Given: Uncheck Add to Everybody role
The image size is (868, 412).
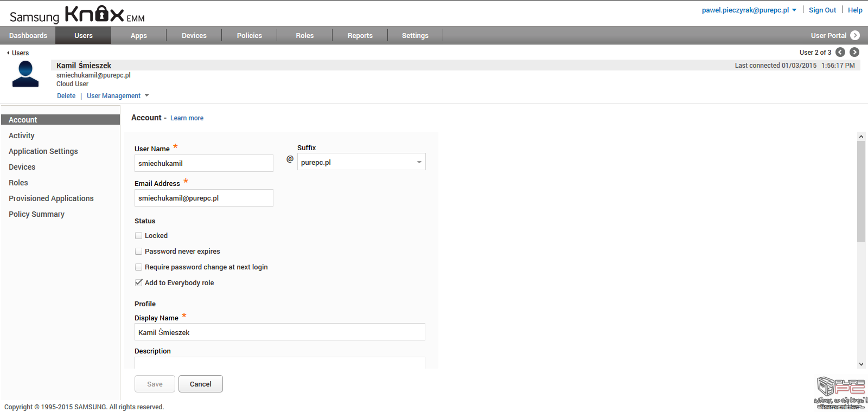Looking at the screenshot, I should [139, 283].
